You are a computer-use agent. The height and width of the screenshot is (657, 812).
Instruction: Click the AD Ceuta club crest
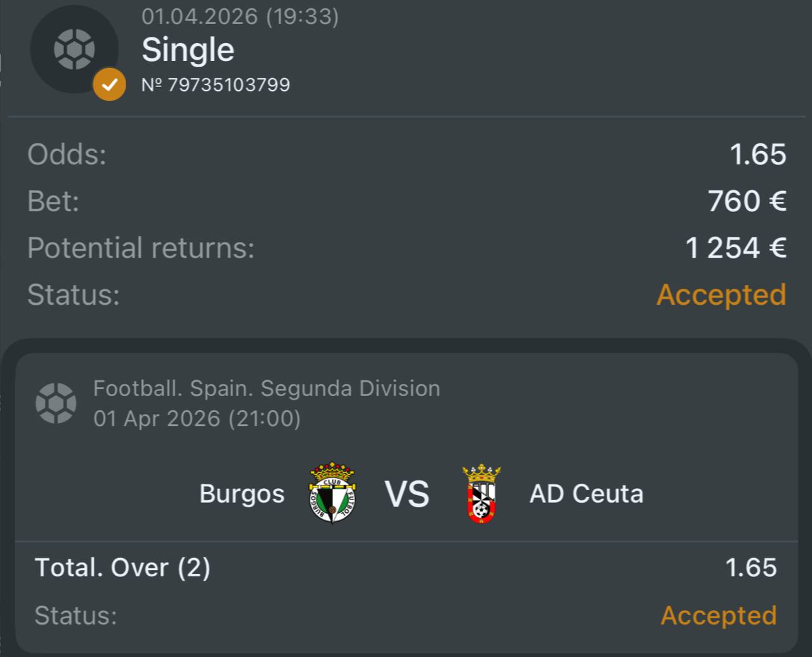click(481, 493)
